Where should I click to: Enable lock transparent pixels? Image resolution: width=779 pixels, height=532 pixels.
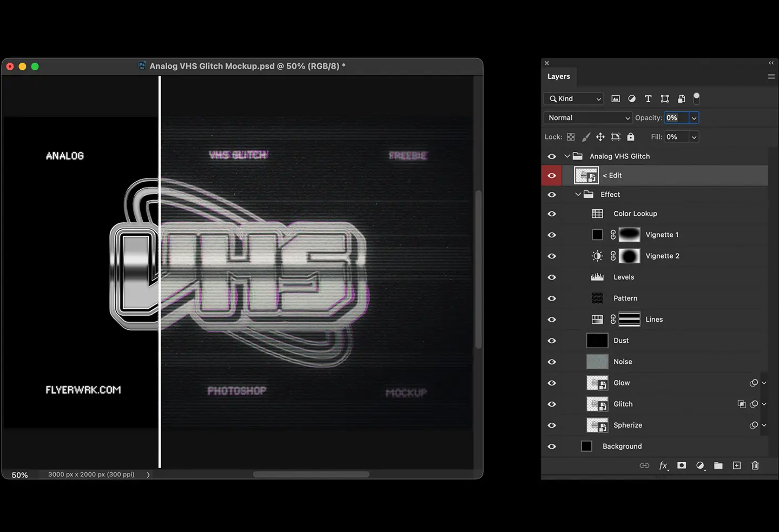coord(571,137)
